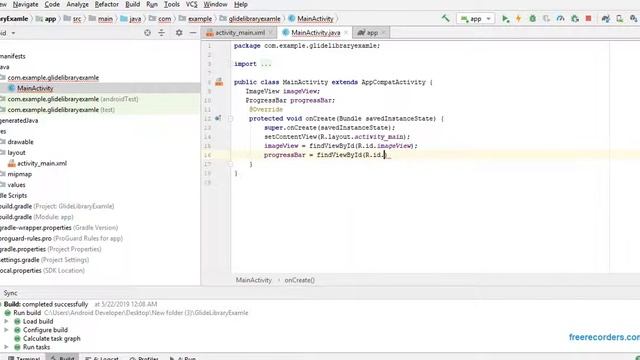The width and height of the screenshot is (640, 360).
Task: Open the Window menu
Action: coord(215,4)
